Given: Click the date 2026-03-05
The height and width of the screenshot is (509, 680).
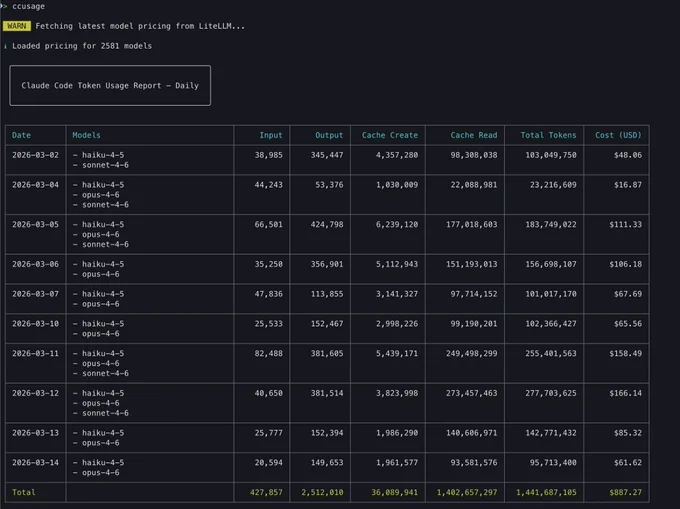Looking at the screenshot, I should pyautogui.click(x=35, y=225).
